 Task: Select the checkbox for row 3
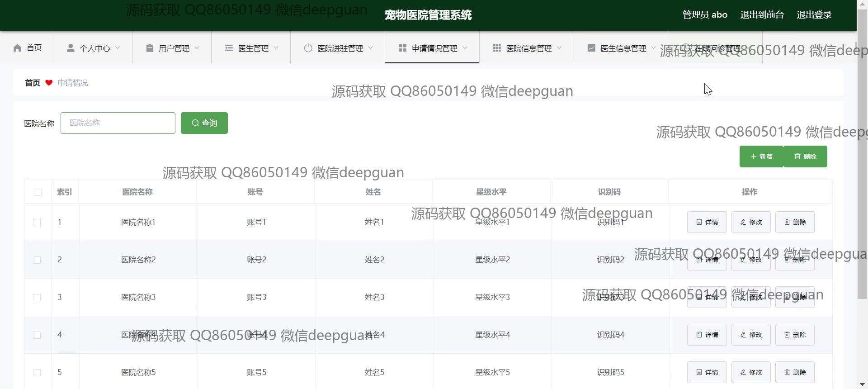(x=37, y=298)
